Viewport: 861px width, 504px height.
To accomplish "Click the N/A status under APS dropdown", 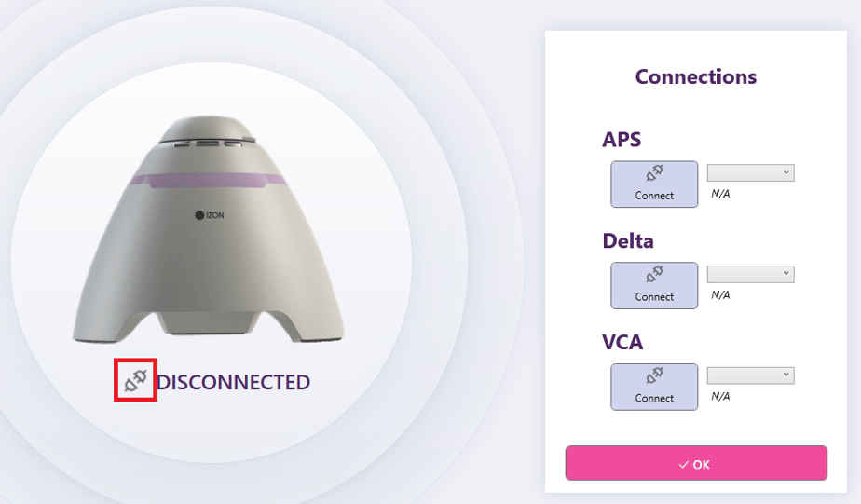I will (720, 194).
